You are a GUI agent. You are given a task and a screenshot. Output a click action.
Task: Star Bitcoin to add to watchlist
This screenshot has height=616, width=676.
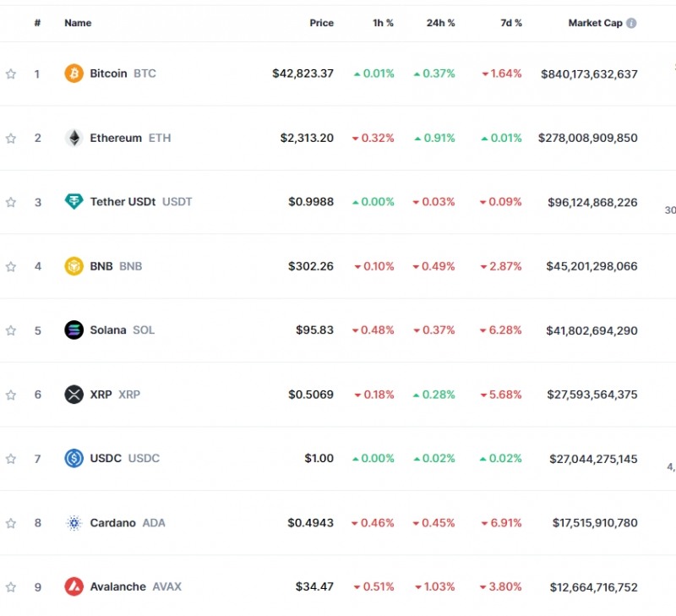(11, 74)
